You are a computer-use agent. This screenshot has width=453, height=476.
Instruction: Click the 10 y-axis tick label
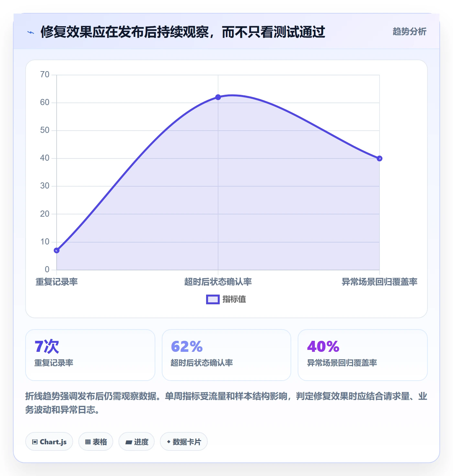point(45,242)
